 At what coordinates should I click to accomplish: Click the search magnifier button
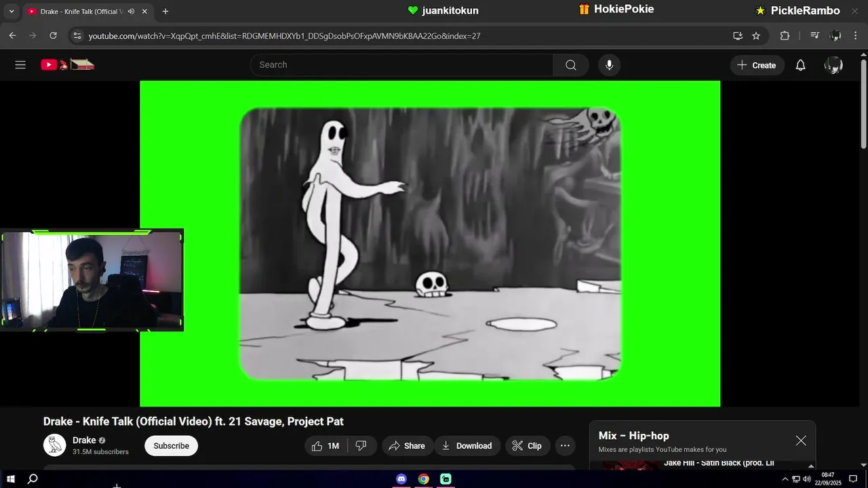(571, 65)
